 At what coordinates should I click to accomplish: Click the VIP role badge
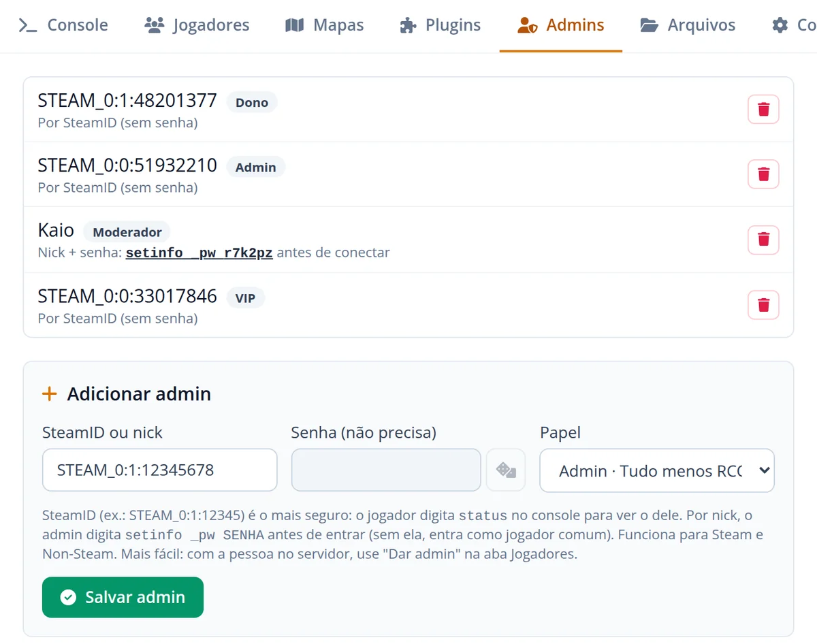[245, 298]
